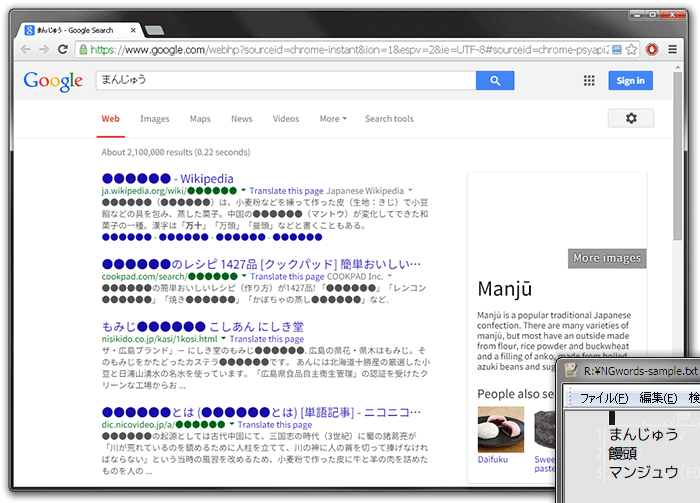The width and height of the screenshot is (700, 503).
Task: Open the 編集(E) menu in editor window
Action: coord(658,398)
